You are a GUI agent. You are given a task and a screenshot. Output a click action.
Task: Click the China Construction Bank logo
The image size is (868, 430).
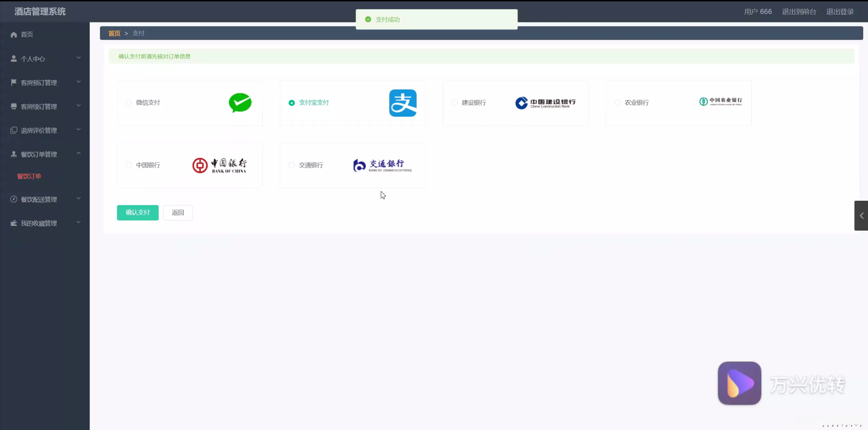(545, 103)
